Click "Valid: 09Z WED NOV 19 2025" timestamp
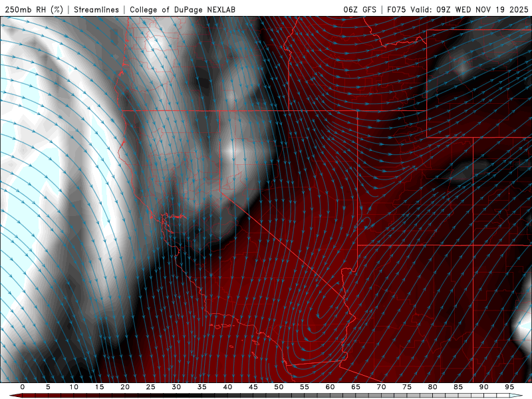The width and height of the screenshot is (532, 399). [x=469, y=9]
